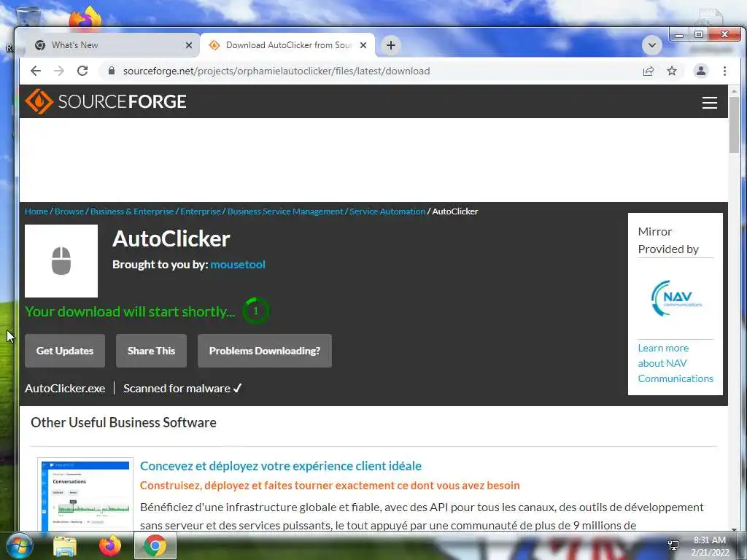
Task: Click the Recycle Bin desktop icon
Action: pos(28,17)
